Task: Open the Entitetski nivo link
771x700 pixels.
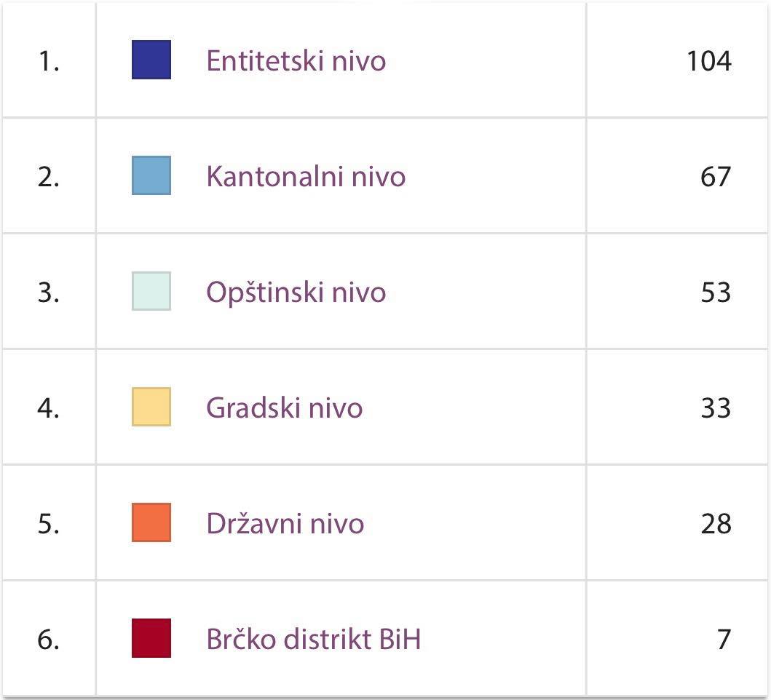Action: (296, 60)
